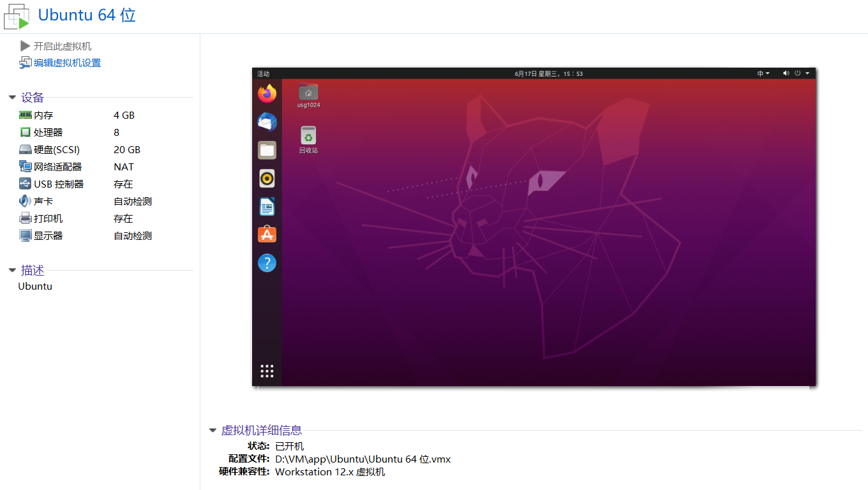Open the 活动 activities menu
Viewport: 868px width, 490px height.
point(263,73)
